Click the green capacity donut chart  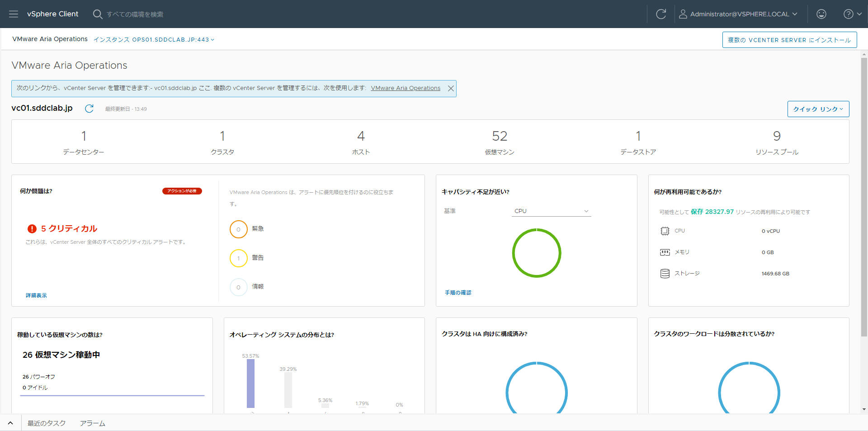tap(537, 253)
